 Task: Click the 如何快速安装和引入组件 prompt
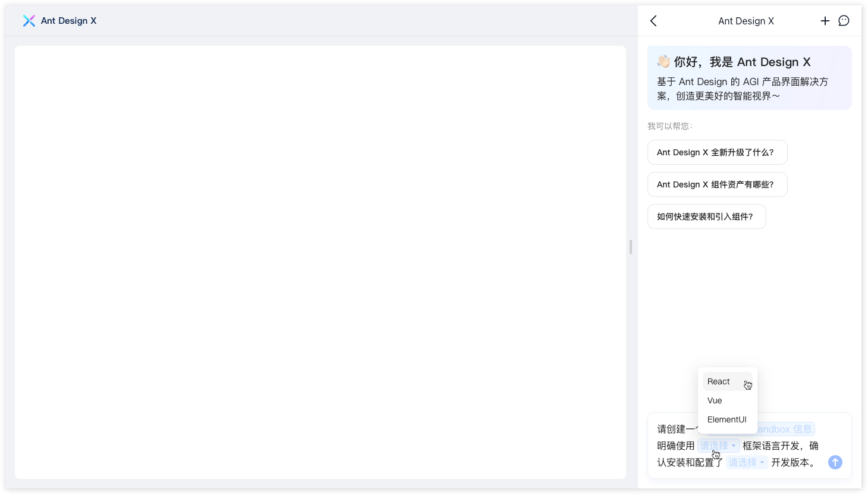click(x=706, y=217)
